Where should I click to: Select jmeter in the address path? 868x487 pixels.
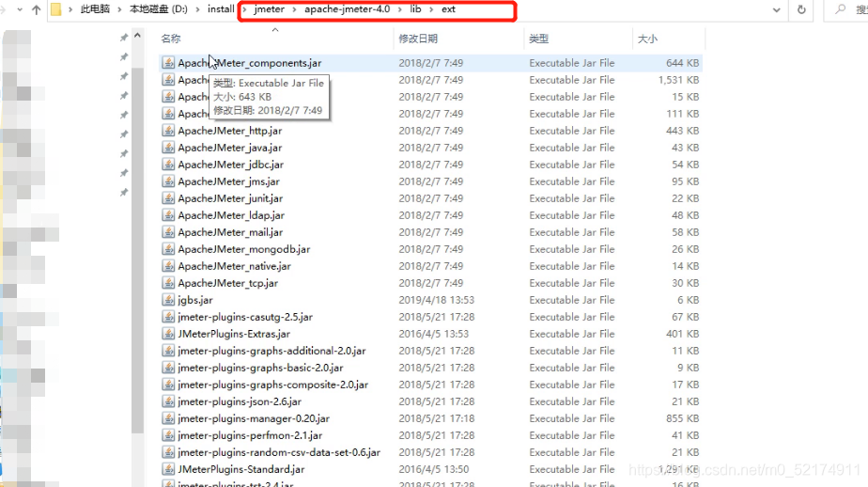(269, 9)
